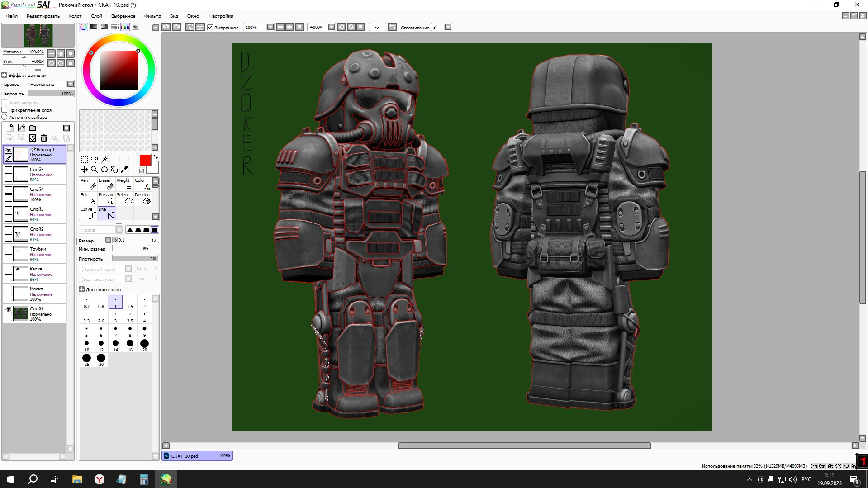Open the zoom 100% dropdown
868x488 pixels.
[x=270, y=27]
